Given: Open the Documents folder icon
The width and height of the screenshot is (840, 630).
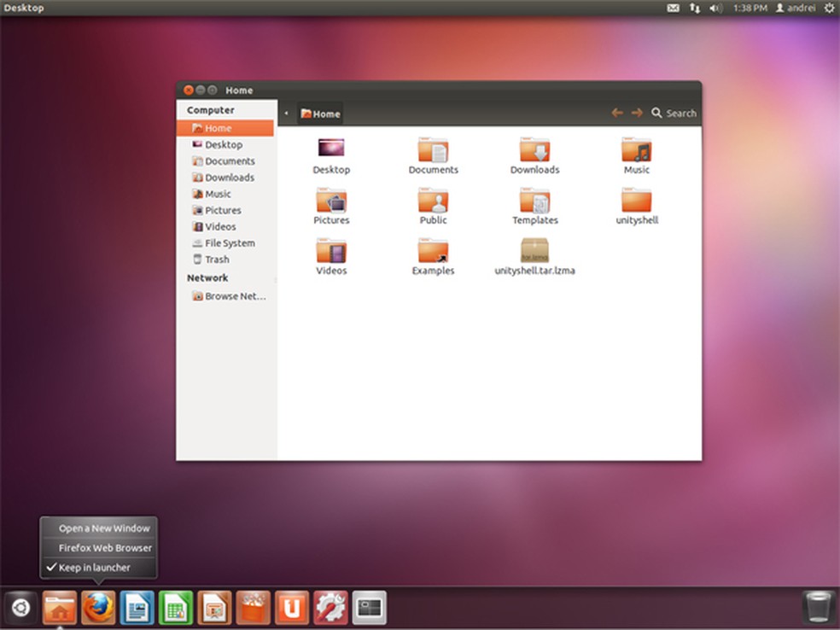Looking at the screenshot, I should coord(433,151).
